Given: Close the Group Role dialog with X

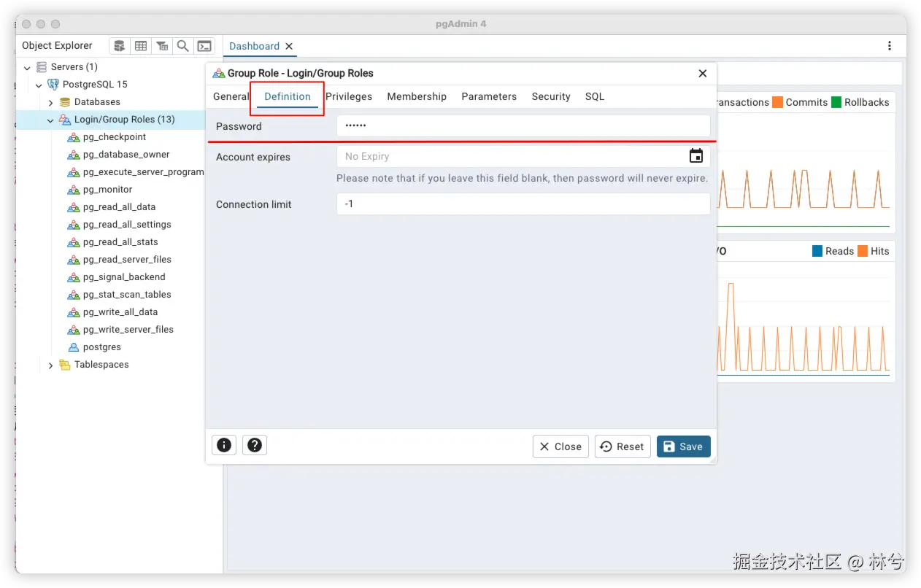Looking at the screenshot, I should [x=703, y=73].
